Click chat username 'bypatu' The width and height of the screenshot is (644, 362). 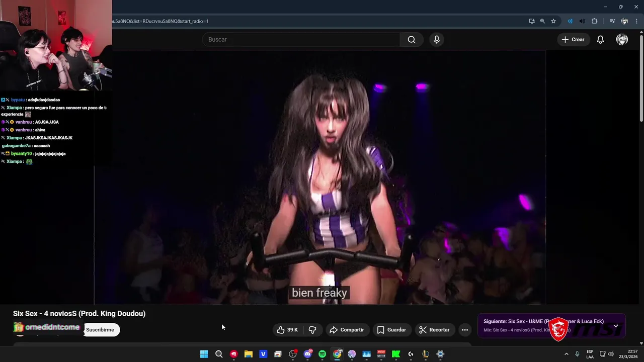click(18, 100)
